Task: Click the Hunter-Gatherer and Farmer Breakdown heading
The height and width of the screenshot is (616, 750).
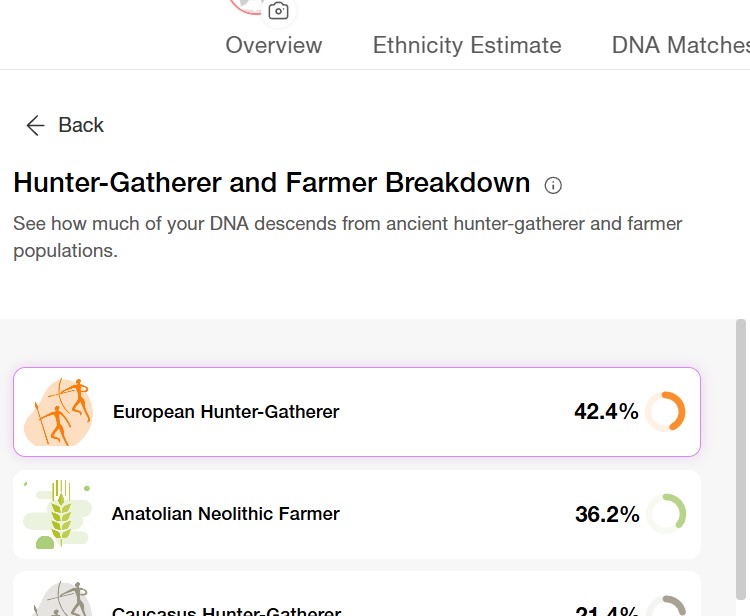Action: (272, 183)
